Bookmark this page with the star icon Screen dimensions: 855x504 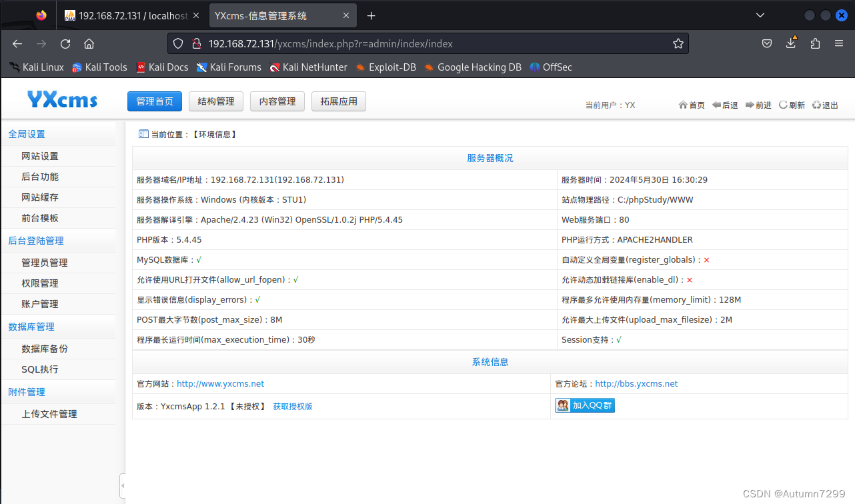click(678, 44)
